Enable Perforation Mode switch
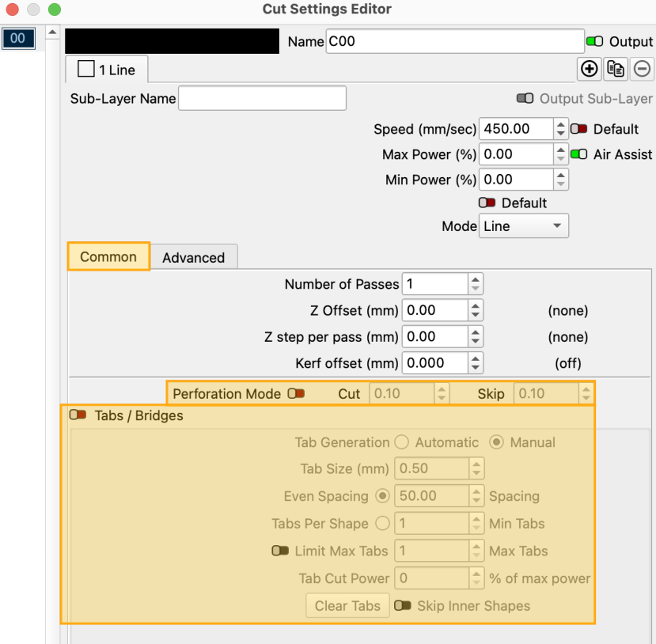This screenshot has height=644, width=656. (x=296, y=393)
